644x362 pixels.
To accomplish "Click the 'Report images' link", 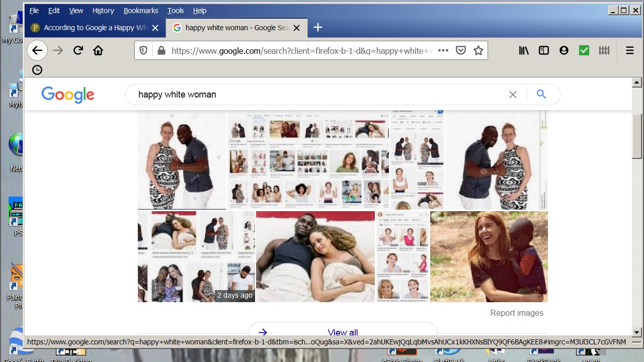I will click(x=517, y=313).
